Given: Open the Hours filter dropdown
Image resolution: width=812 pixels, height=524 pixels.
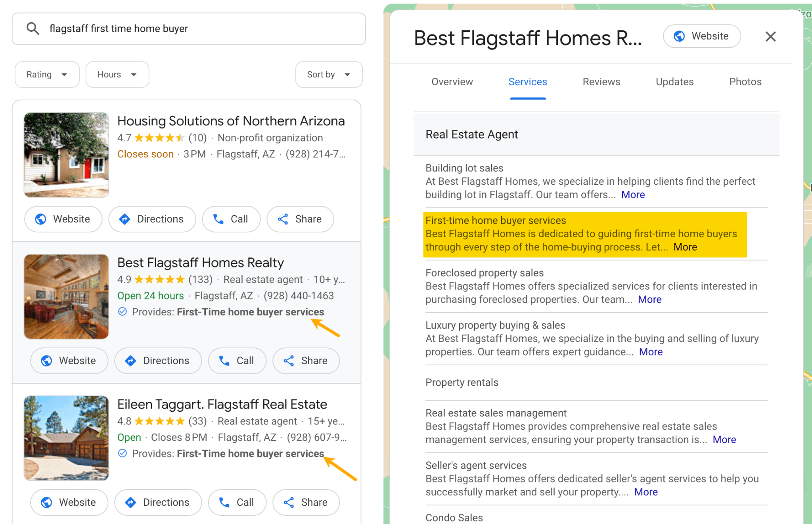Looking at the screenshot, I should pos(117,75).
